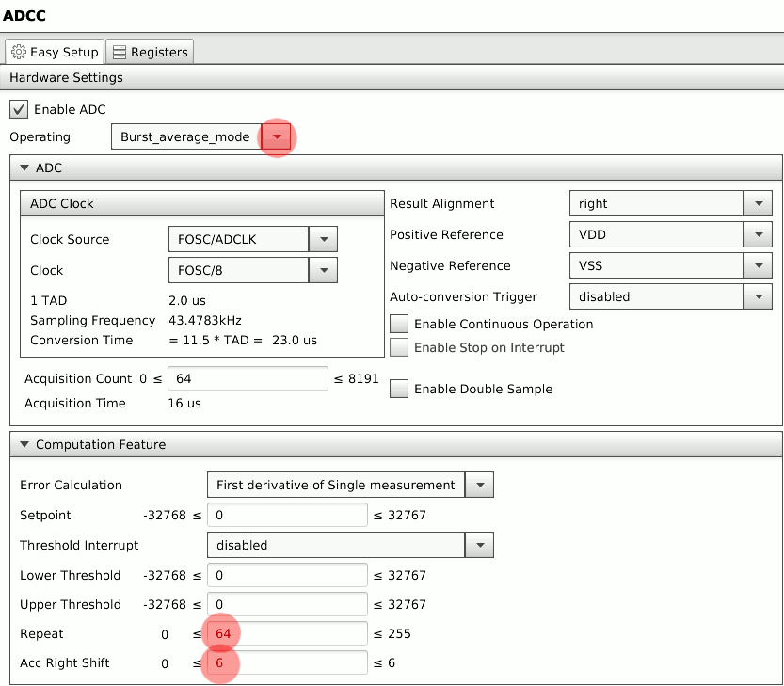
Task: Focus the Acc Right Shift field
Action: (286, 663)
